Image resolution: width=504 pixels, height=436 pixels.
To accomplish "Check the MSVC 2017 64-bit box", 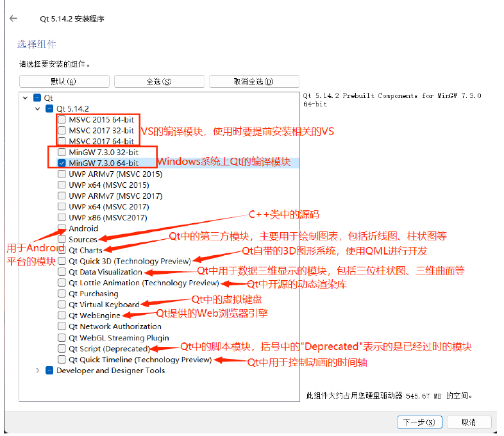I will [x=62, y=141].
